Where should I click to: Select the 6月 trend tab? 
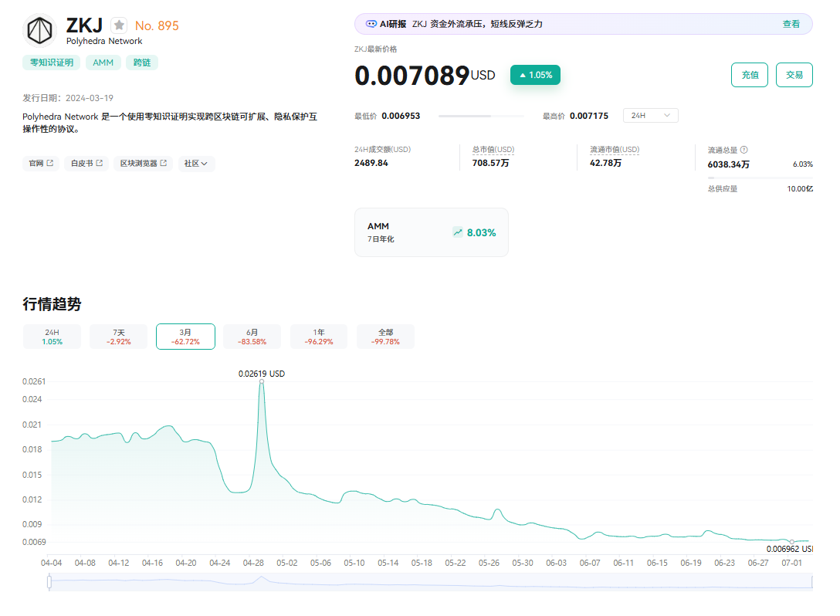(x=252, y=337)
